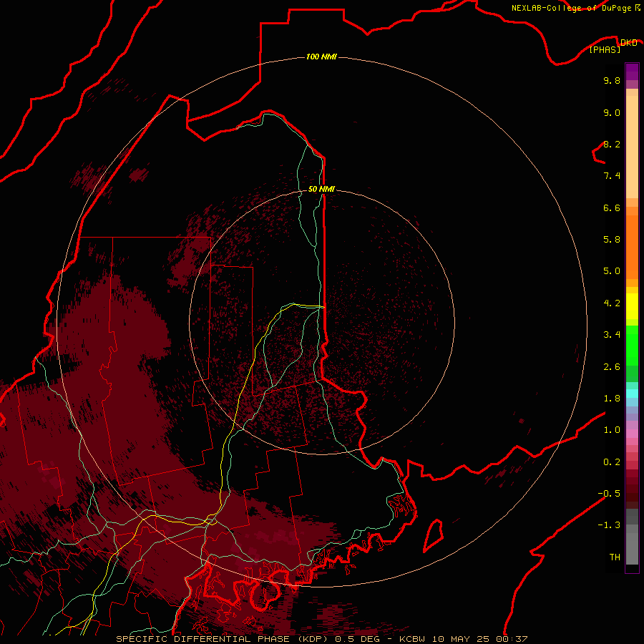Click the 9.8 value on the color scale

click(x=612, y=80)
